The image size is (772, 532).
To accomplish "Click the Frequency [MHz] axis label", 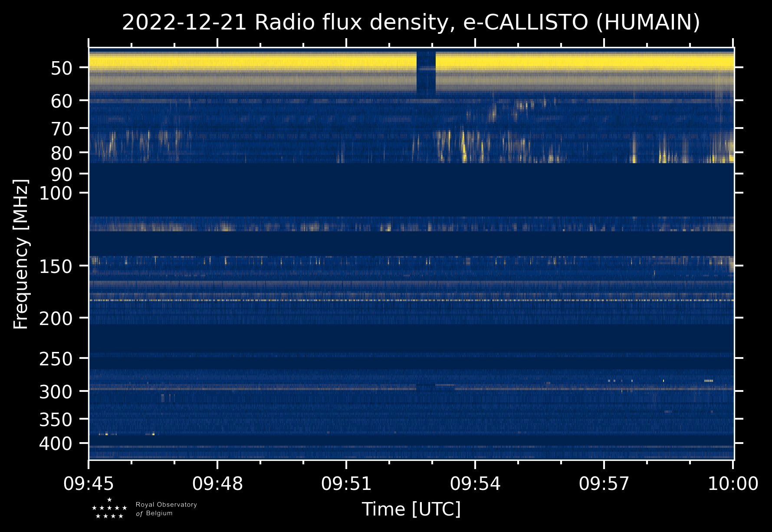I will click(x=21, y=254).
